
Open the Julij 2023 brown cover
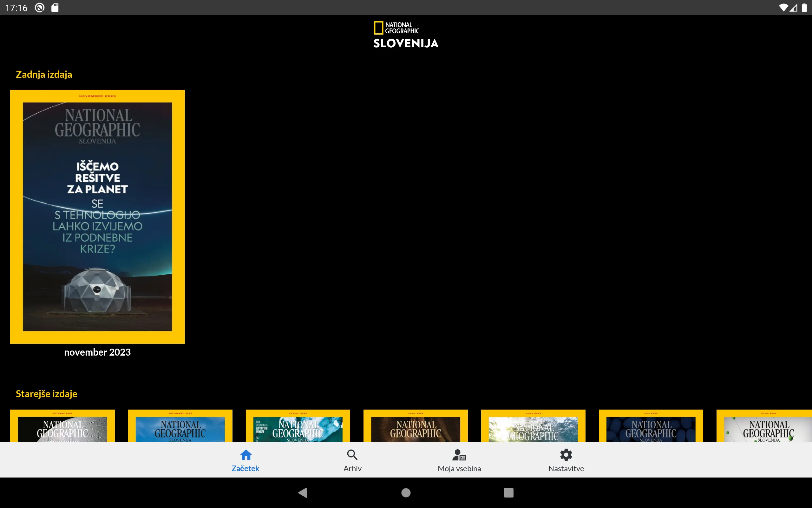(x=416, y=426)
